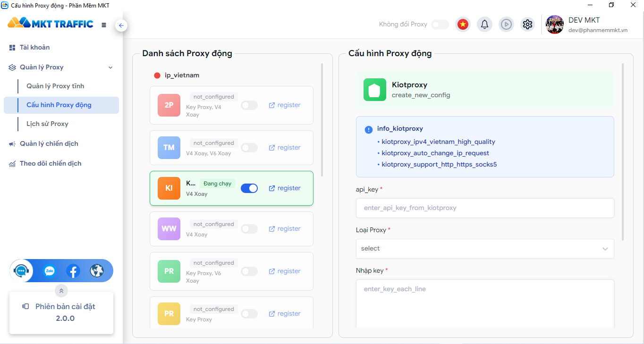Enable the 2P proxy toggle
The image size is (644, 344).
249,105
